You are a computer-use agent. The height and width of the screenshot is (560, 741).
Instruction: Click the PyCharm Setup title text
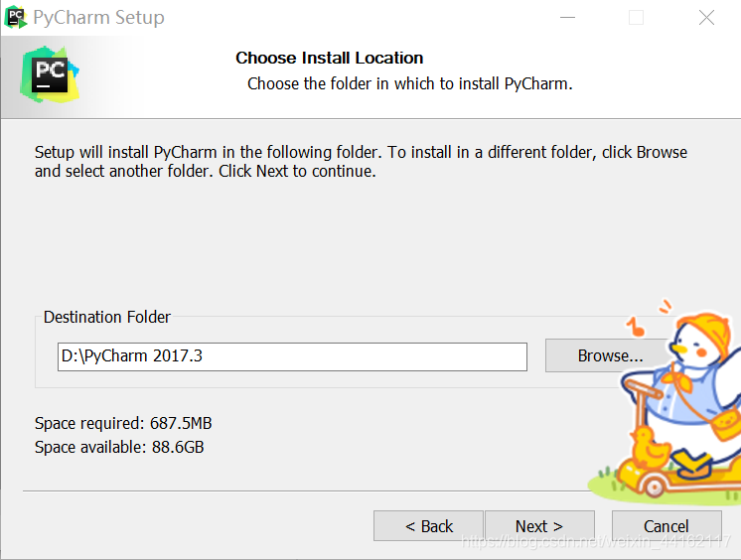point(98,18)
